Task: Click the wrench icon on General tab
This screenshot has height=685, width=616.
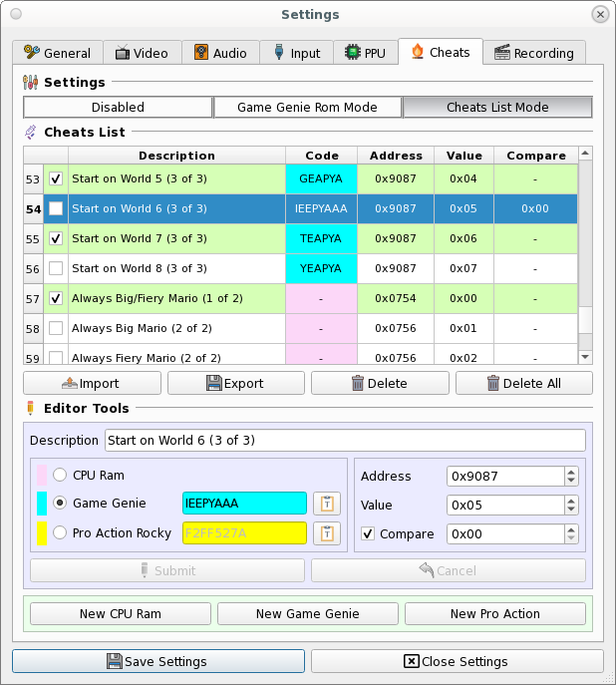Action: pyautogui.click(x=32, y=52)
